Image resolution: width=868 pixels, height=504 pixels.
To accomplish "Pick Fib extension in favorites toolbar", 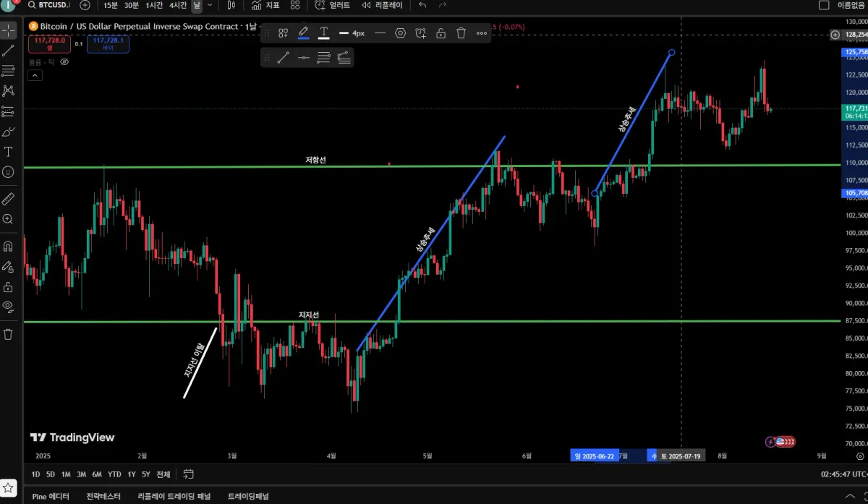I will [x=344, y=58].
